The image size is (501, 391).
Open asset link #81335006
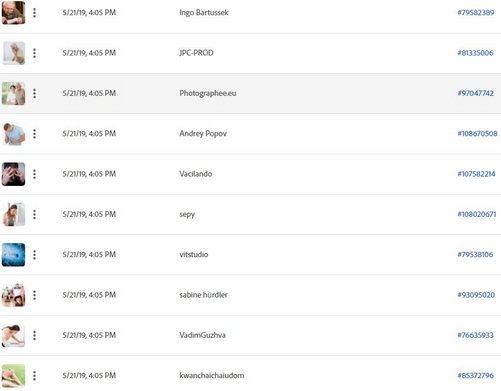475,53
